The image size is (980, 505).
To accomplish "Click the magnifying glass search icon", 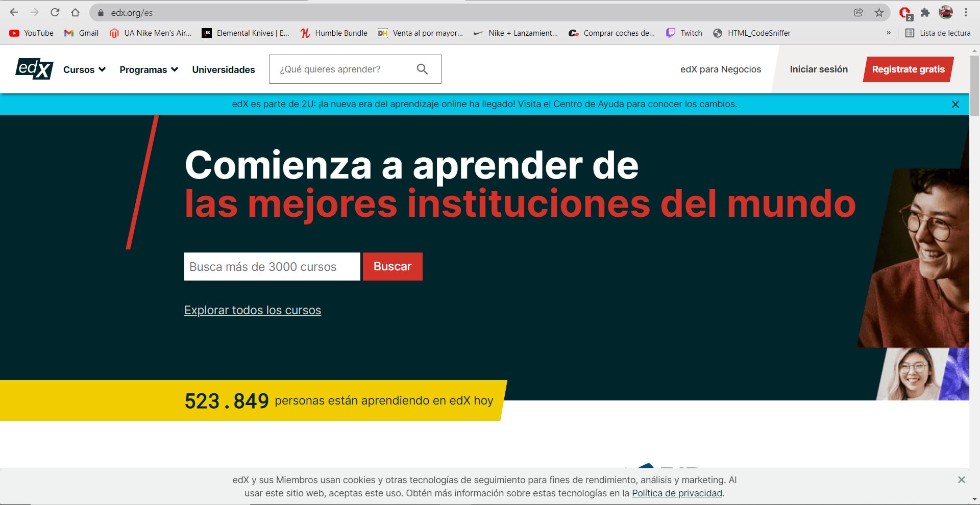I will click(x=422, y=69).
